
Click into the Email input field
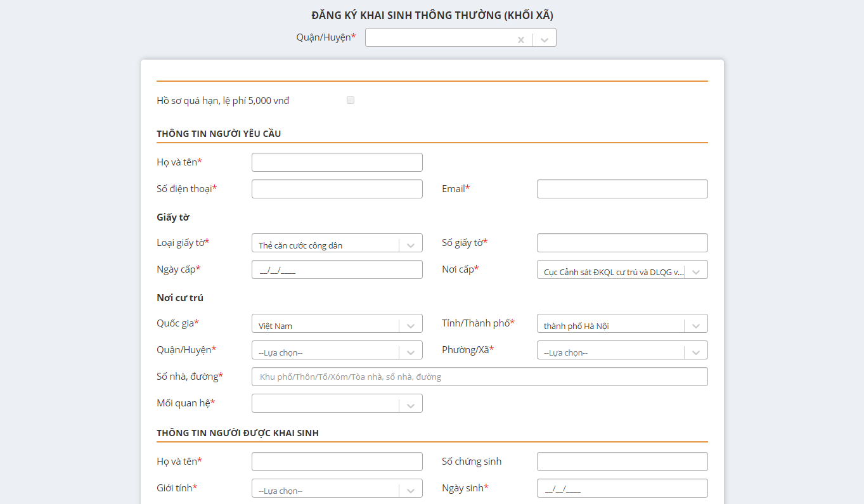pos(621,189)
